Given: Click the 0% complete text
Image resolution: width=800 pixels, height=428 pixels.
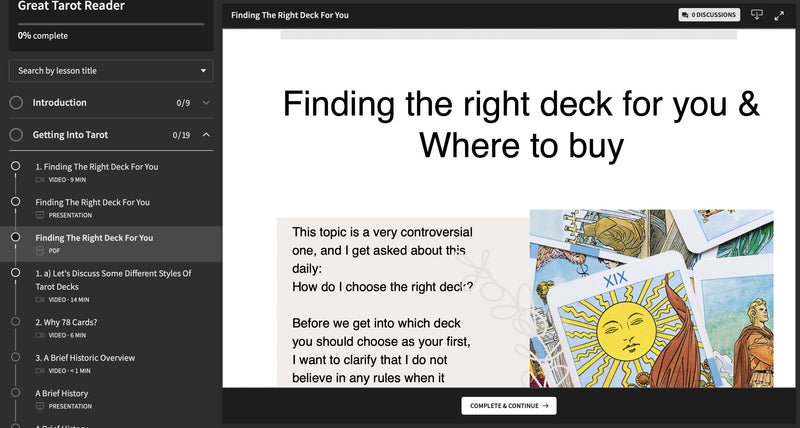Looking at the screenshot, I should 43,36.
